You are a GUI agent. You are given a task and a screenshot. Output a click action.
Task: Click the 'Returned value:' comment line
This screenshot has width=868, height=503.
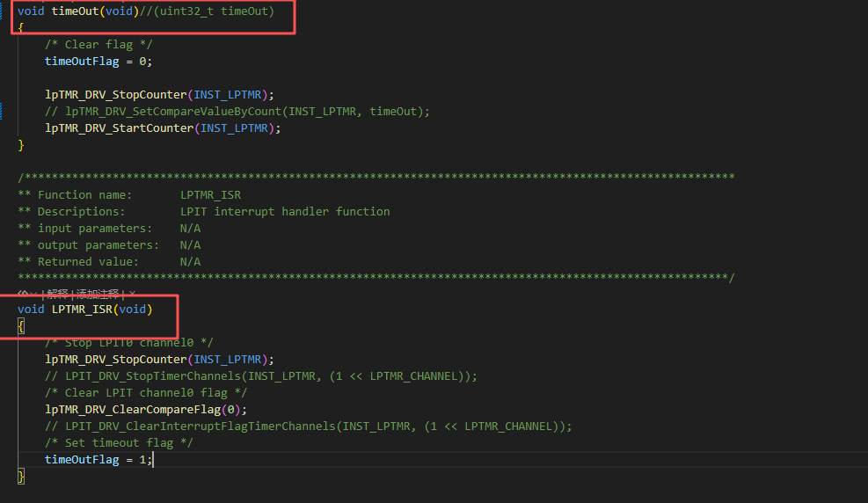(x=88, y=262)
